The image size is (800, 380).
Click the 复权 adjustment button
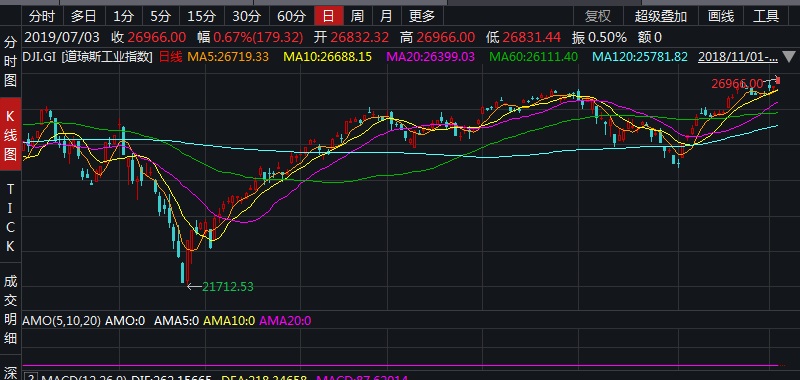tap(597, 16)
